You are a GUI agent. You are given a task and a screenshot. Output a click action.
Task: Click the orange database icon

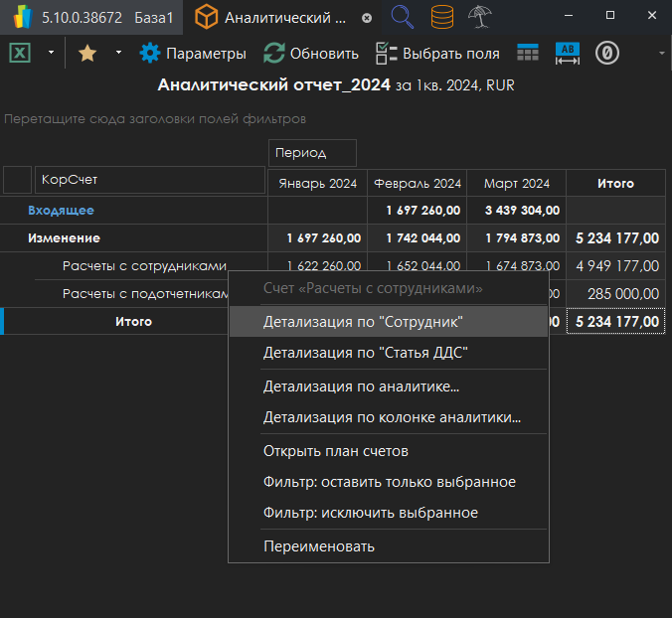click(x=444, y=17)
